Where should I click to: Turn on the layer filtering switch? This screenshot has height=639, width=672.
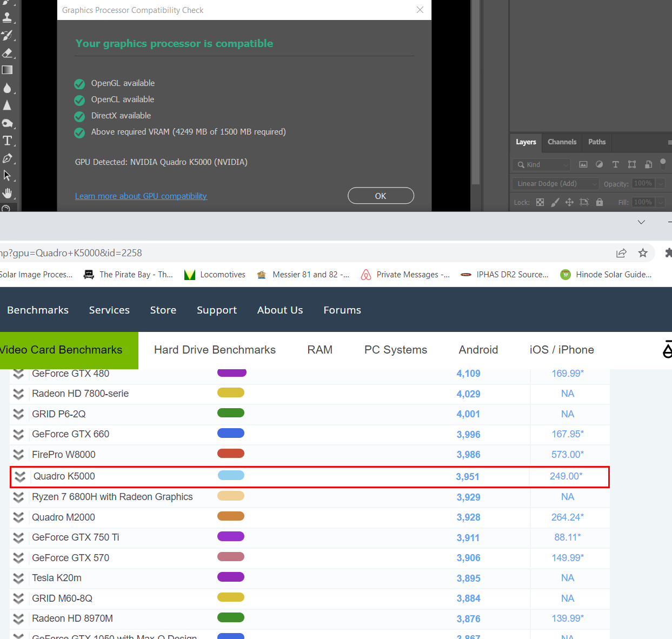tap(663, 164)
